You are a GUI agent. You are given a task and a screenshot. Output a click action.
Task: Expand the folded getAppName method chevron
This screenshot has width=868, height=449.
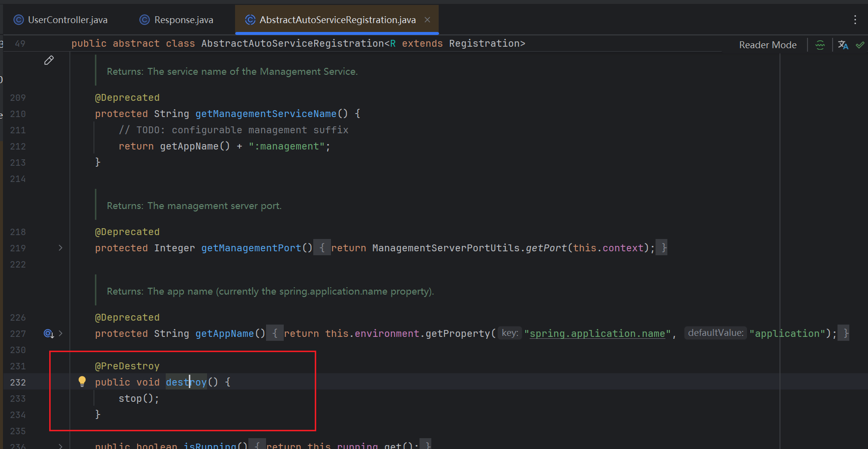60,333
